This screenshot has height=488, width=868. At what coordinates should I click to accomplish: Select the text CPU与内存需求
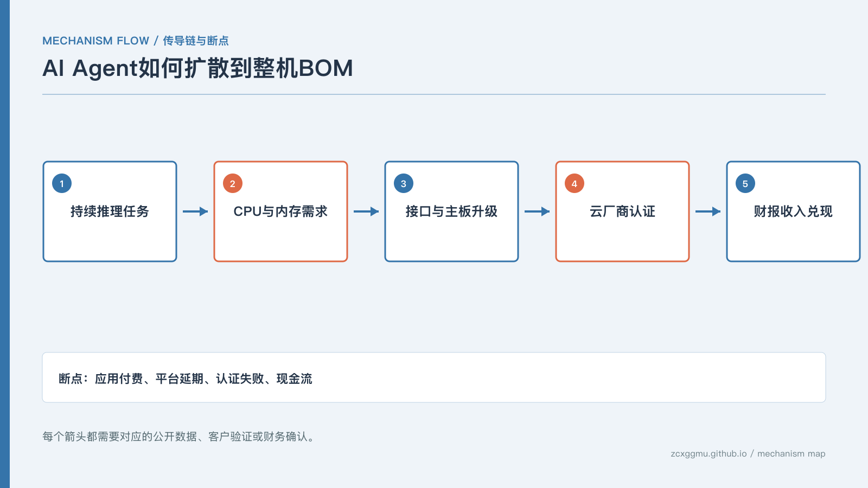(280, 211)
